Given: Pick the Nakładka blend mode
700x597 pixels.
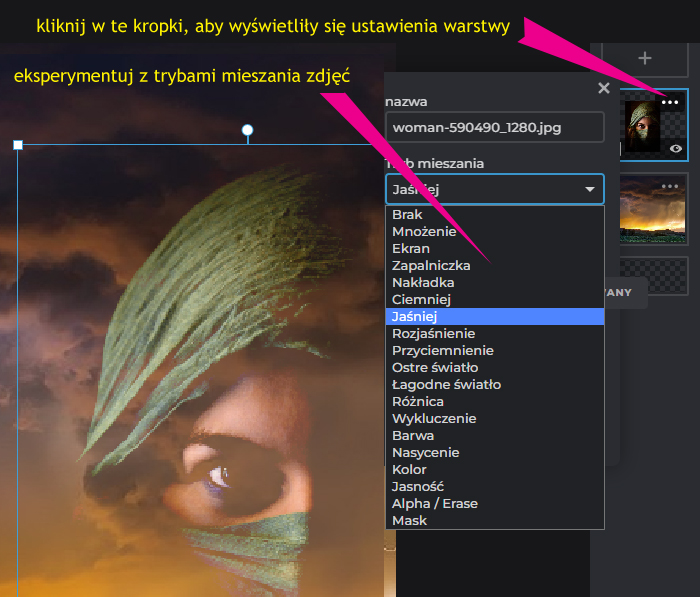Looking at the screenshot, I should click(423, 283).
